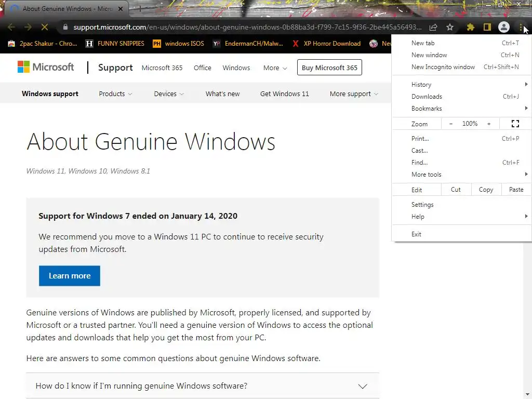Viewport: 532px width, 399px height.
Task: Click the browser forward arrow
Action: click(x=28, y=27)
